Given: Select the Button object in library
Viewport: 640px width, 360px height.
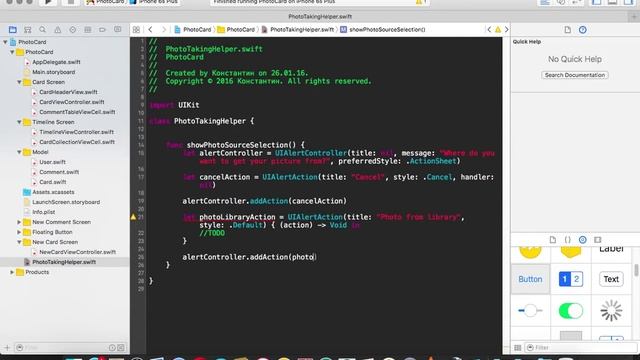Looking at the screenshot, I should [x=530, y=279].
